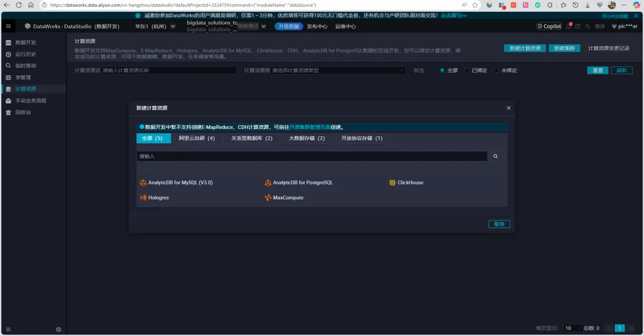This screenshot has width=644, height=336.
Task: Close the 新建计算资源 dialog
Action: pos(508,108)
